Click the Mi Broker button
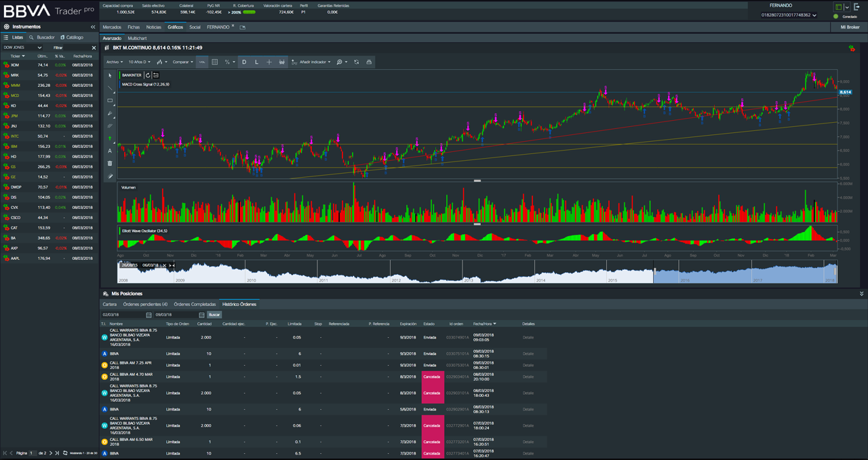868x460 pixels. 849,27
